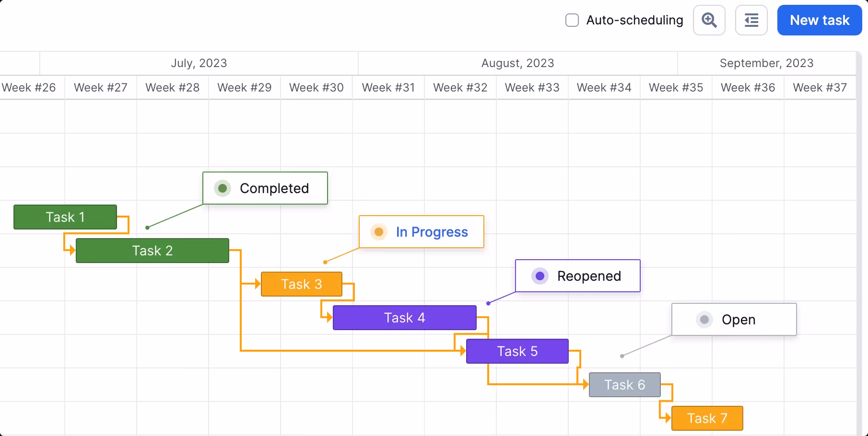This screenshot has height=436, width=868.
Task: Click the zoom-in magnifier icon
Action: [x=709, y=20]
